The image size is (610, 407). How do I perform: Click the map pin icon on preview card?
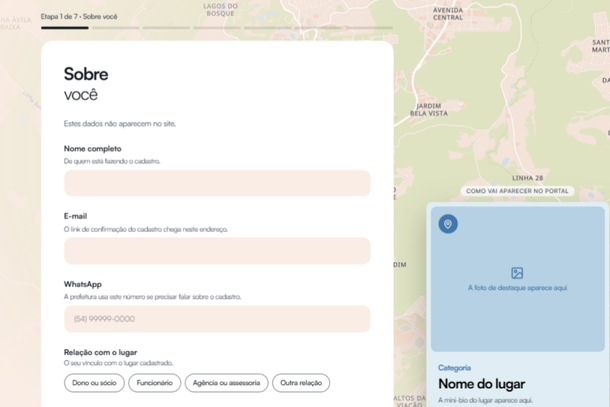pyautogui.click(x=448, y=224)
